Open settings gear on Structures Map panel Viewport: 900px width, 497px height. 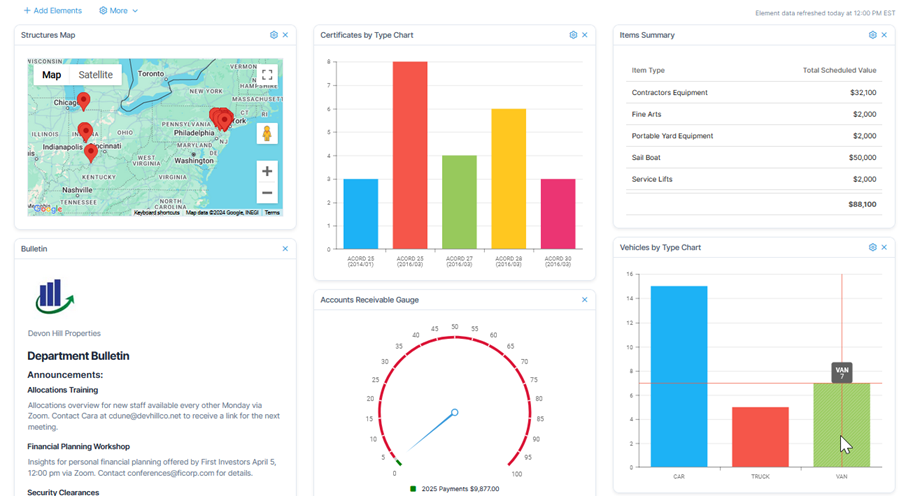click(x=274, y=35)
